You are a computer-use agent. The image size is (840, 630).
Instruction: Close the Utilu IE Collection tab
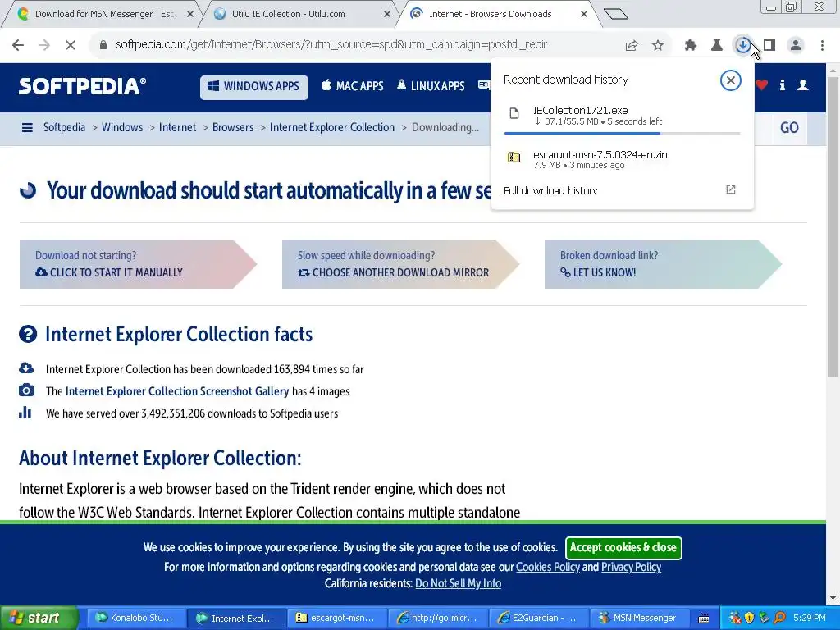pyautogui.click(x=387, y=15)
